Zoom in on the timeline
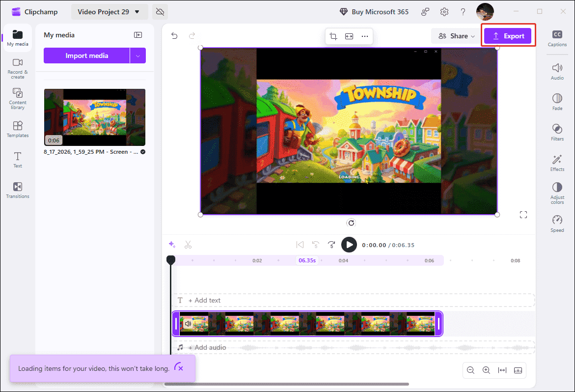The width and height of the screenshot is (575, 392). point(486,370)
